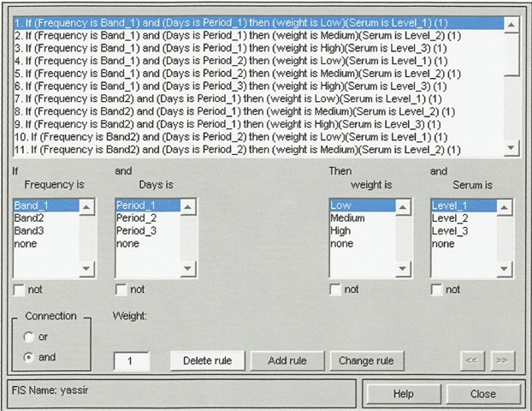
Task: Select the 'or' connection radio button
Action: [29, 337]
